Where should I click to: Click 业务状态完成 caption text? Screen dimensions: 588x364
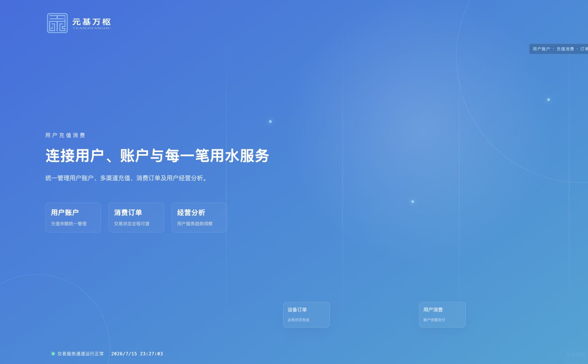pos(298,320)
